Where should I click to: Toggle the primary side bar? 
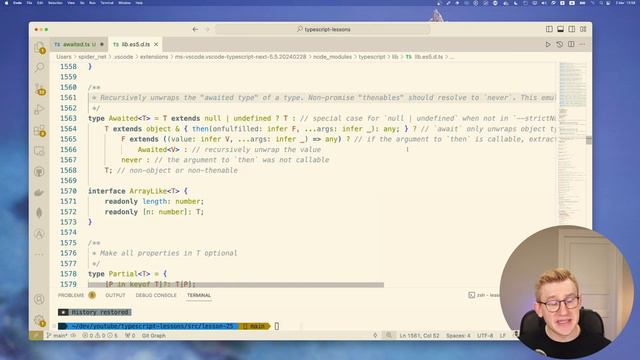click(x=549, y=29)
